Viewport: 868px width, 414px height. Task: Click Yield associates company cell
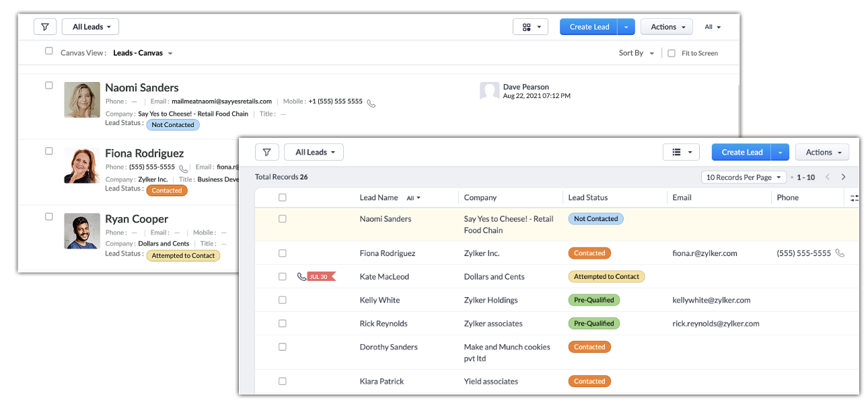[491, 381]
